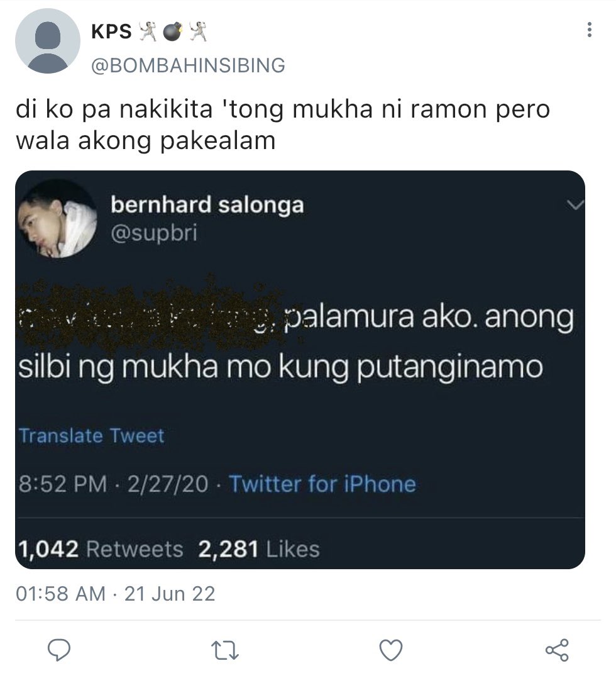Click bernhard salonga's profile photo
This screenshot has width=616, height=678.
57,218
